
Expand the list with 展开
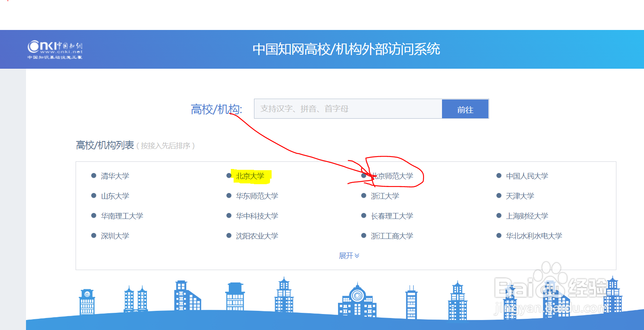coord(349,256)
